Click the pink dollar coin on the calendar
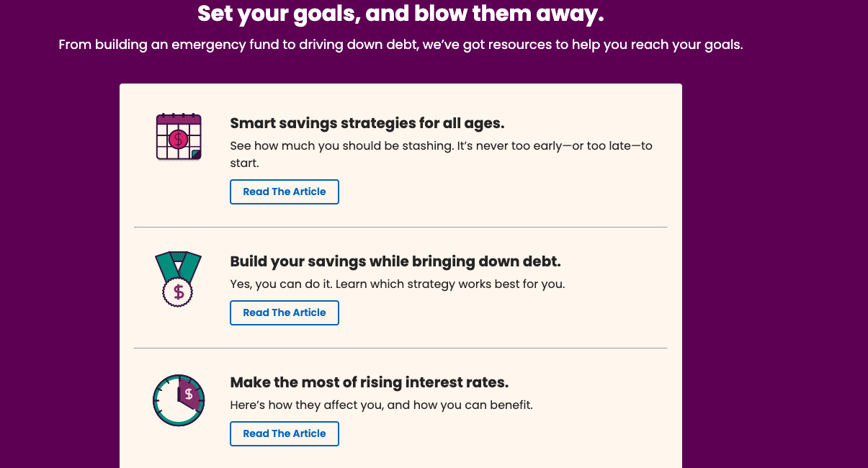This screenshot has width=868, height=468. coord(178,139)
